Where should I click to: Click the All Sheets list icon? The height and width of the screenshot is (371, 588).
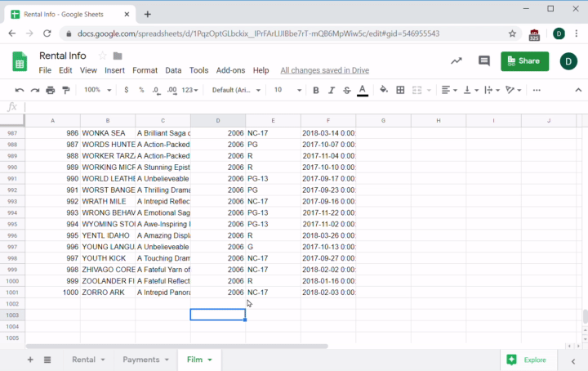point(47,360)
